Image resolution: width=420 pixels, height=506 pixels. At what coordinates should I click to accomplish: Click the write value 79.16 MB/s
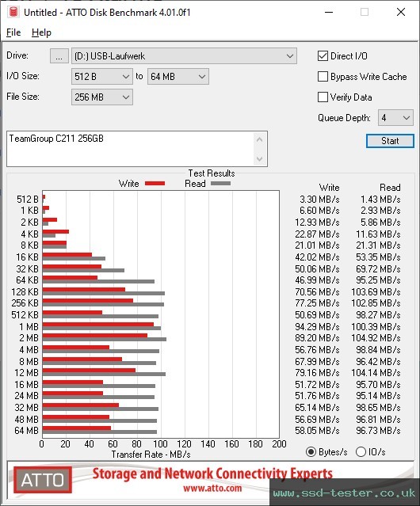(x=317, y=373)
